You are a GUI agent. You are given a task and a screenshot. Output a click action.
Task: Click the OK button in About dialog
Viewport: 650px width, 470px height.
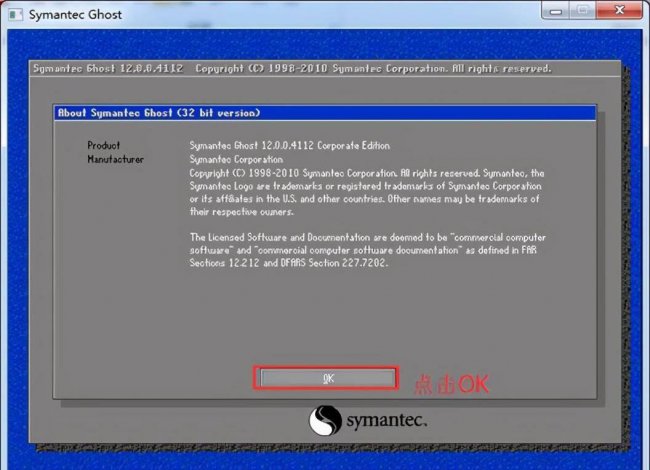327,378
